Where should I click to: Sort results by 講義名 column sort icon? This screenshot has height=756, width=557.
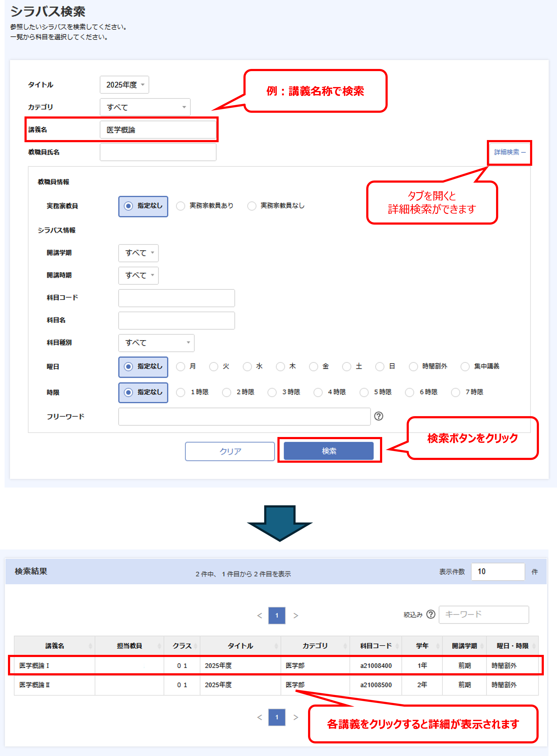point(90,646)
